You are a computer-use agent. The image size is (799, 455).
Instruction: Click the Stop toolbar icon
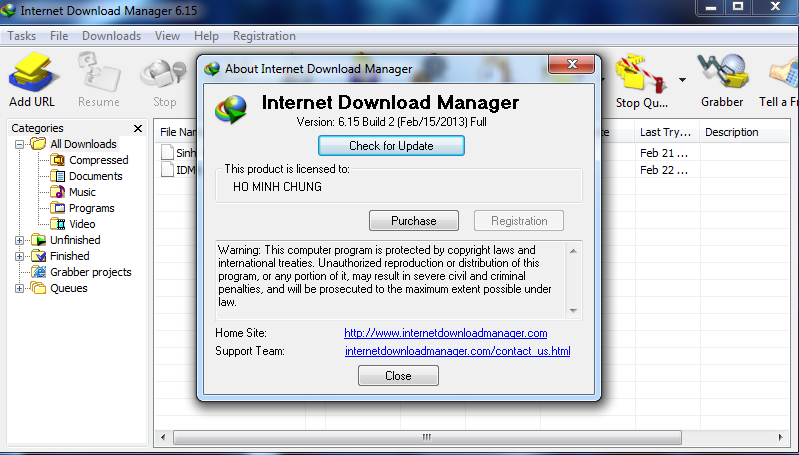pyautogui.click(x=164, y=73)
